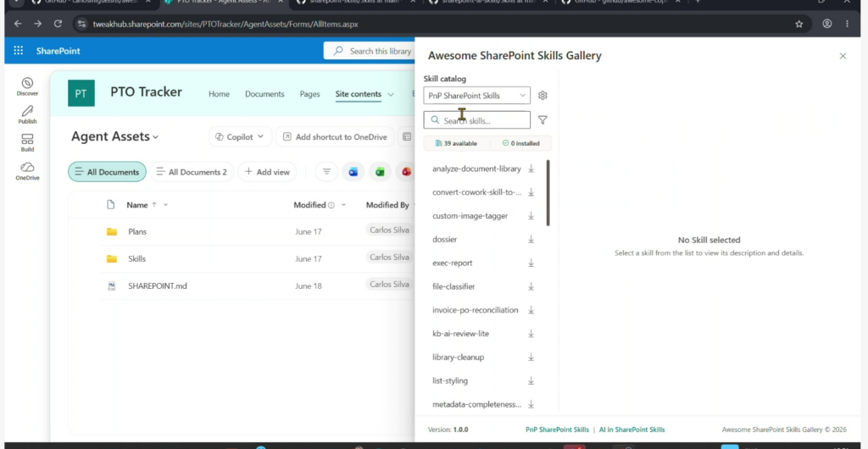Go back in the browser

(x=18, y=24)
